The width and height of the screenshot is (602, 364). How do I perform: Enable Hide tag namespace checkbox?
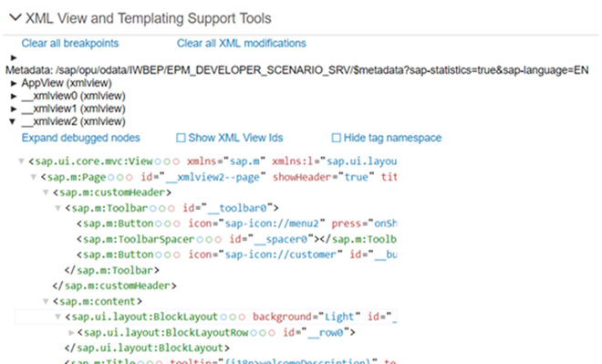coord(336,138)
